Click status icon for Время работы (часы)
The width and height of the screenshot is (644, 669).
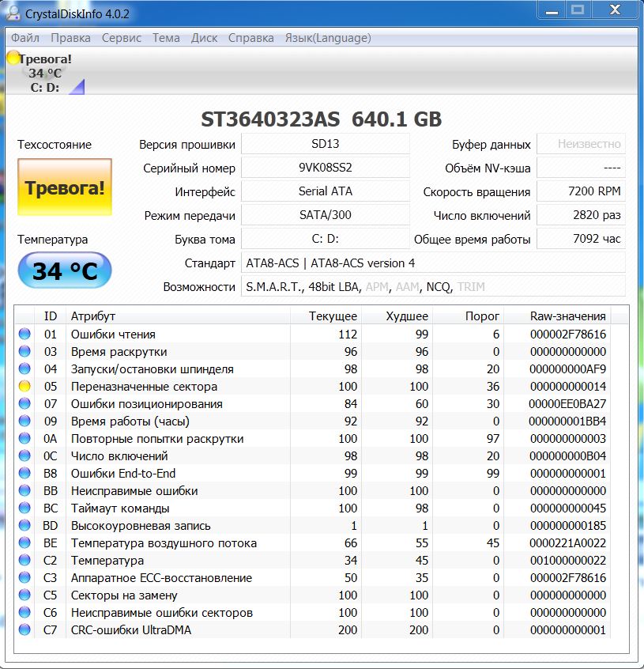point(24,421)
